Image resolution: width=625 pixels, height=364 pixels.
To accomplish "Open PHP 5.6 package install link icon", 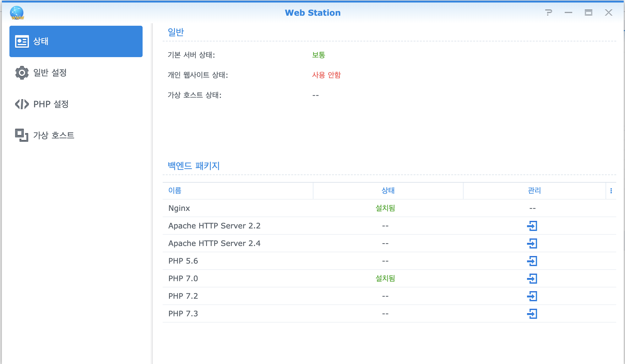I will click(532, 261).
